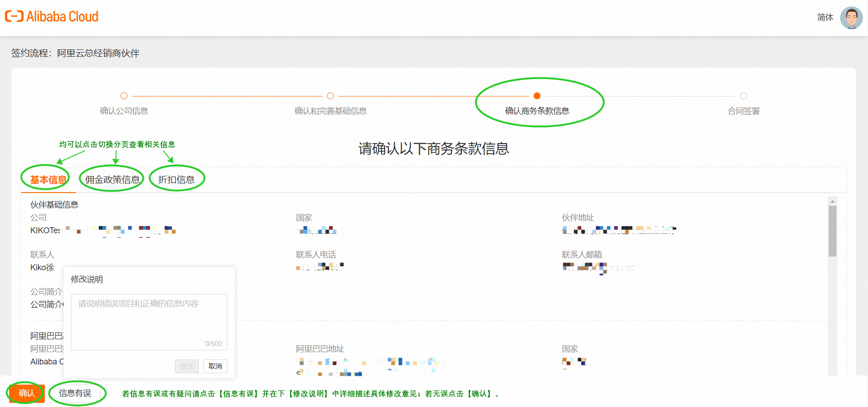Click the 修改说明 popup title
868x407 pixels.
(x=87, y=279)
